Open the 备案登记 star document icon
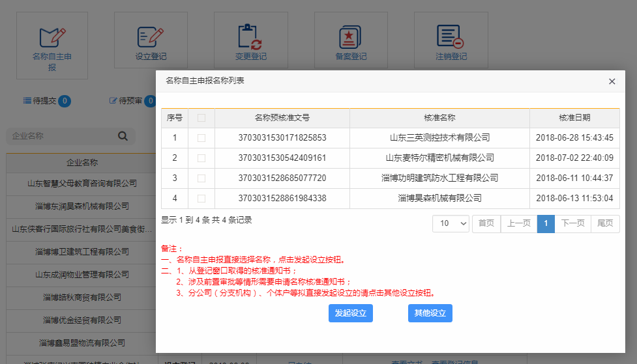Image resolution: width=637 pixels, height=364 pixels. point(351,40)
